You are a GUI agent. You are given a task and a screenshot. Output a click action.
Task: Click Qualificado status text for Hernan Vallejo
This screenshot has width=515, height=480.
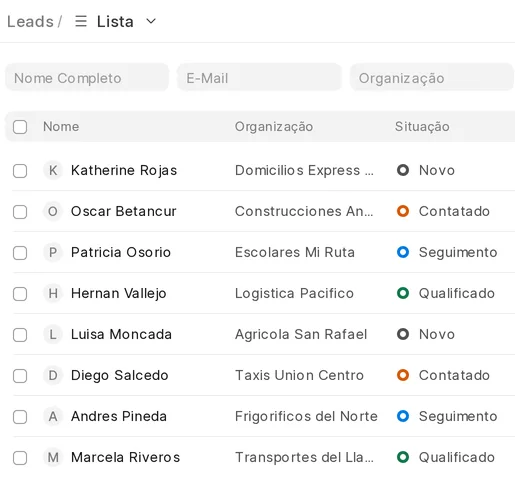tap(457, 293)
